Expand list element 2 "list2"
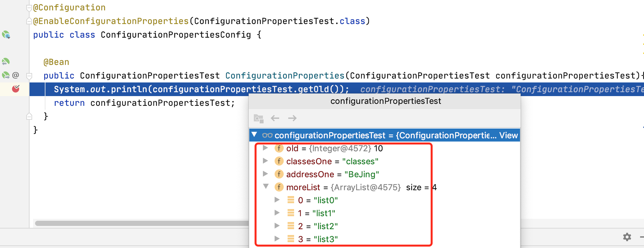This screenshot has width=644, height=248. 277,226
